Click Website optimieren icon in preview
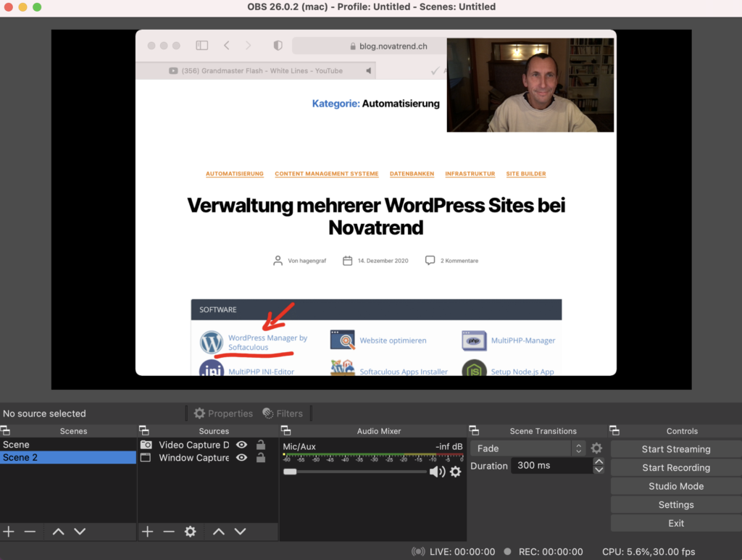Image resolution: width=742 pixels, height=560 pixels. [x=342, y=340]
